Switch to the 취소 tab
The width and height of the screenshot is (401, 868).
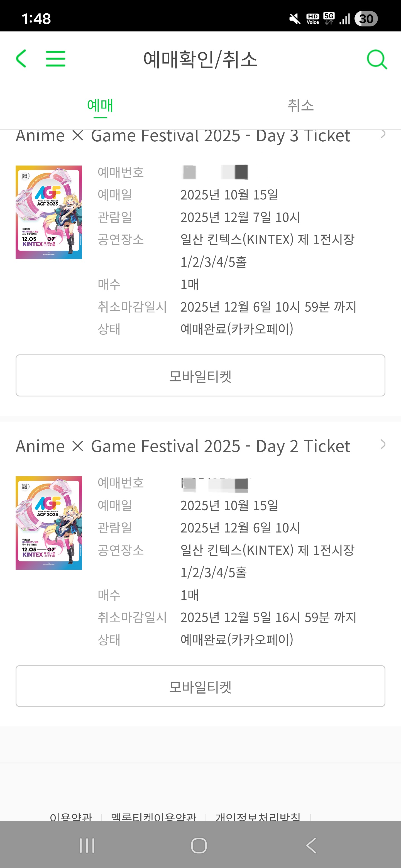click(300, 106)
